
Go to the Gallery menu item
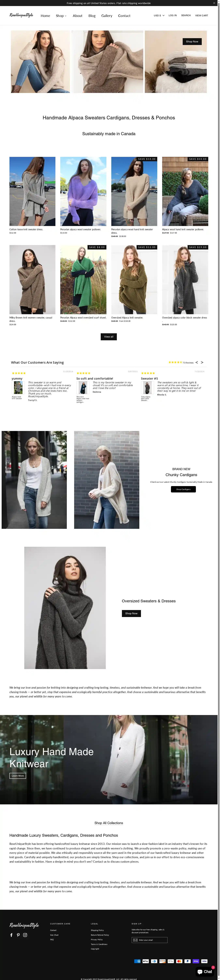click(107, 16)
